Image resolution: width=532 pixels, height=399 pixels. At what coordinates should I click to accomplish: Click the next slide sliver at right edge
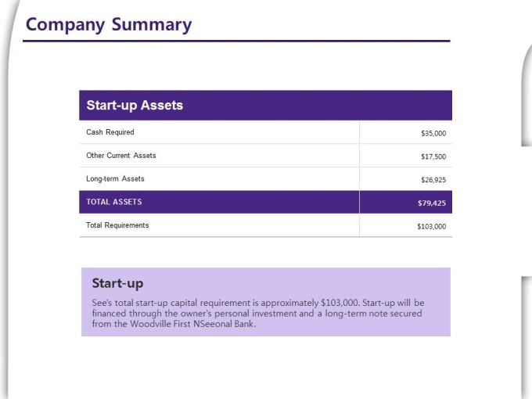pyautogui.click(x=527, y=94)
